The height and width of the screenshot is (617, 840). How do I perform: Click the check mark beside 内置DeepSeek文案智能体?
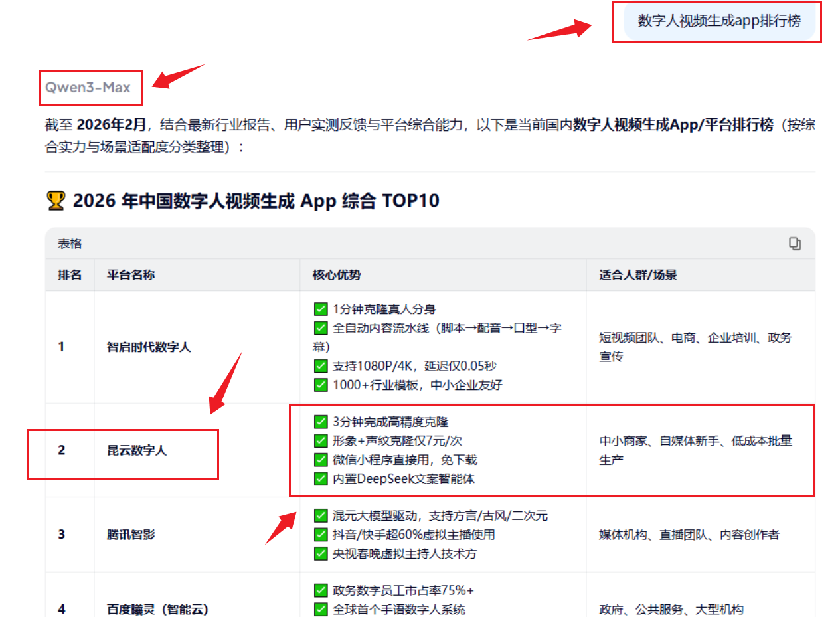tap(321, 478)
